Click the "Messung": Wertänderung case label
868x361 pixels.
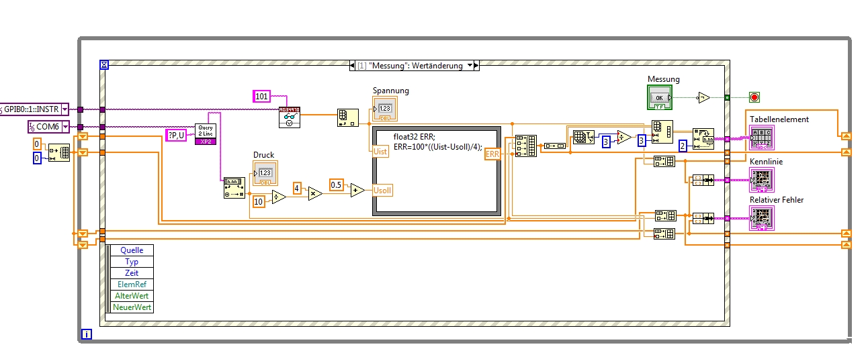coord(411,66)
